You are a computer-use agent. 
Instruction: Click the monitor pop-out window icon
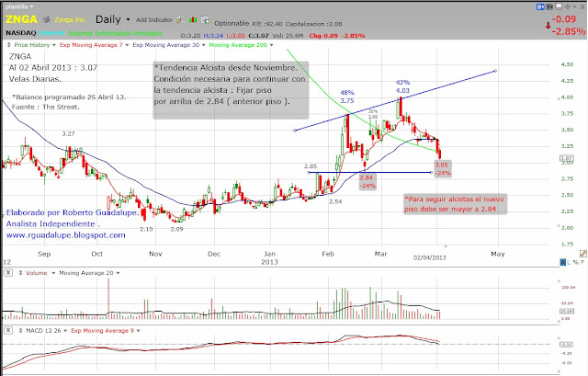pyautogui.click(x=559, y=6)
